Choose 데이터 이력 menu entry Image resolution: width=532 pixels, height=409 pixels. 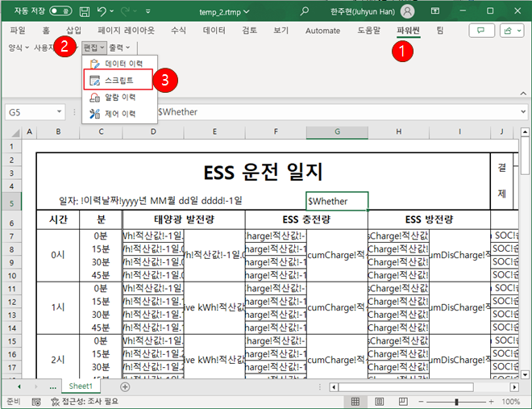[119, 63]
